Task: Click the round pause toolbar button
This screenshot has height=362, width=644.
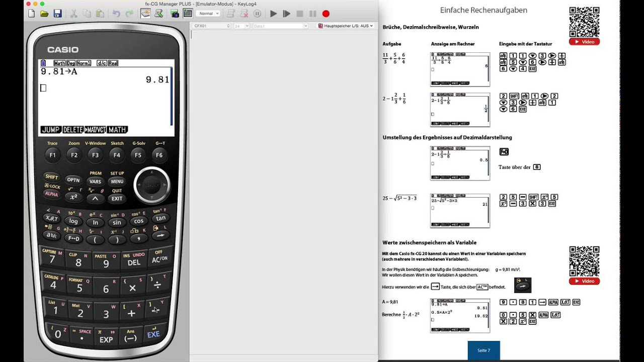Action: (x=257, y=14)
